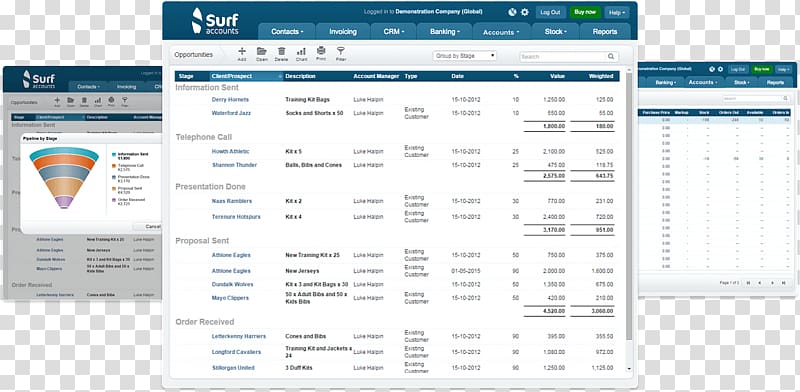Viewport: 800px width, 392px height.
Task: Go to last page in right window pager
Action: point(784,282)
